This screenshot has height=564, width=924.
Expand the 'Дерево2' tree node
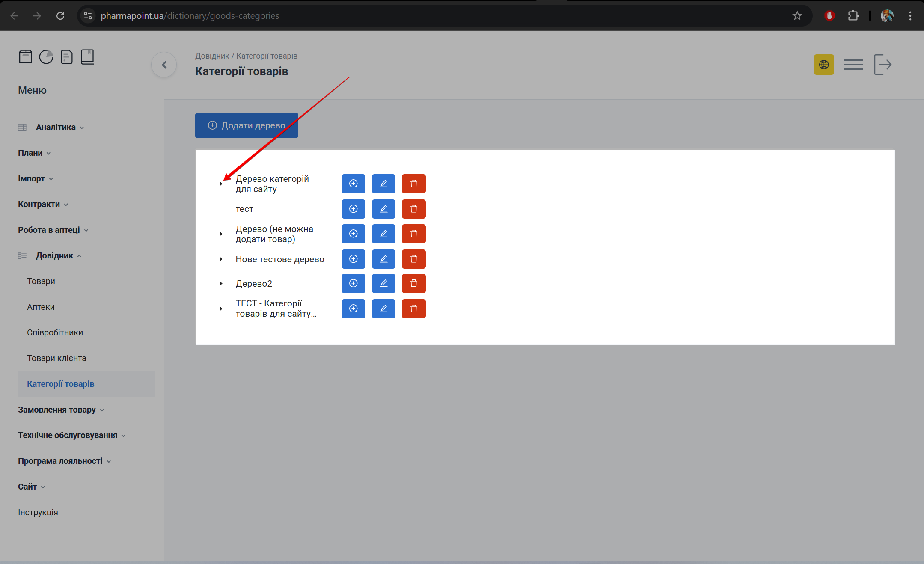[221, 284]
